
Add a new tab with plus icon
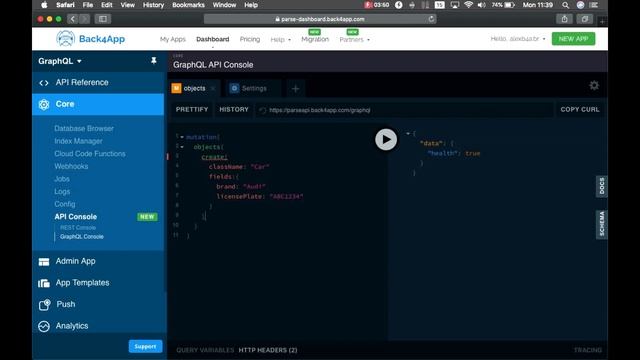pyautogui.click(x=296, y=89)
